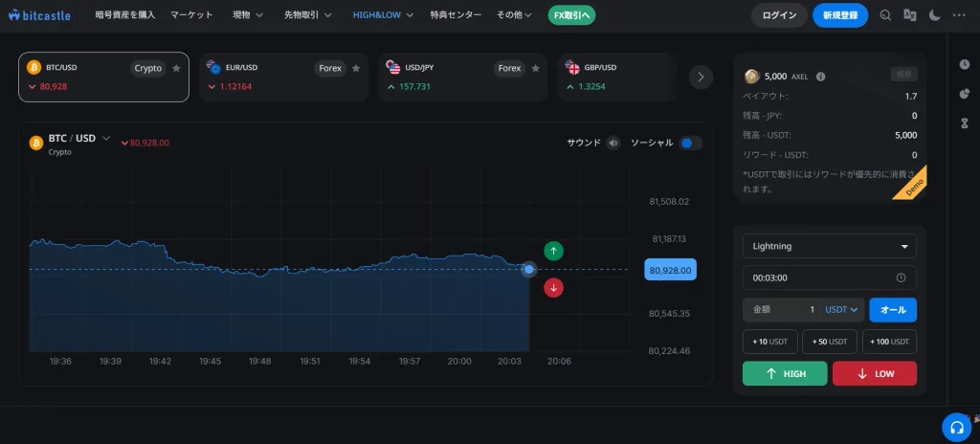Open the language translation icon
Viewport: 980px width, 444px height.
910,15
